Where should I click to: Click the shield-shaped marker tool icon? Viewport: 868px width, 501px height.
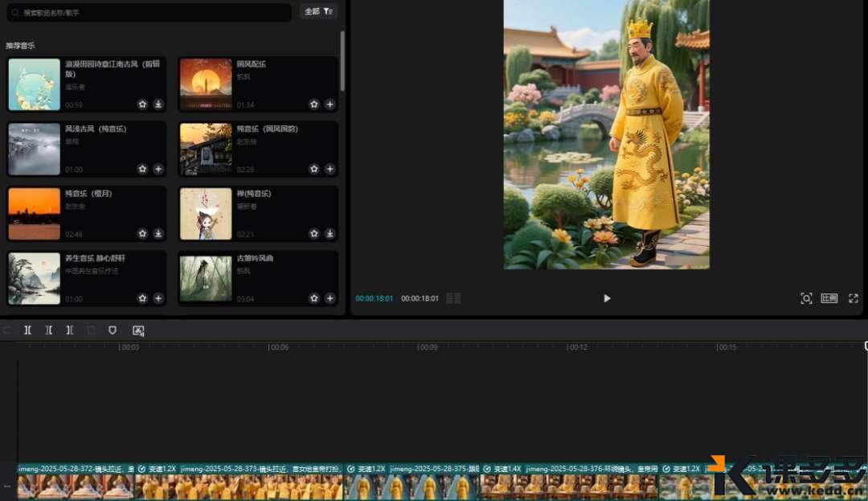click(x=113, y=331)
